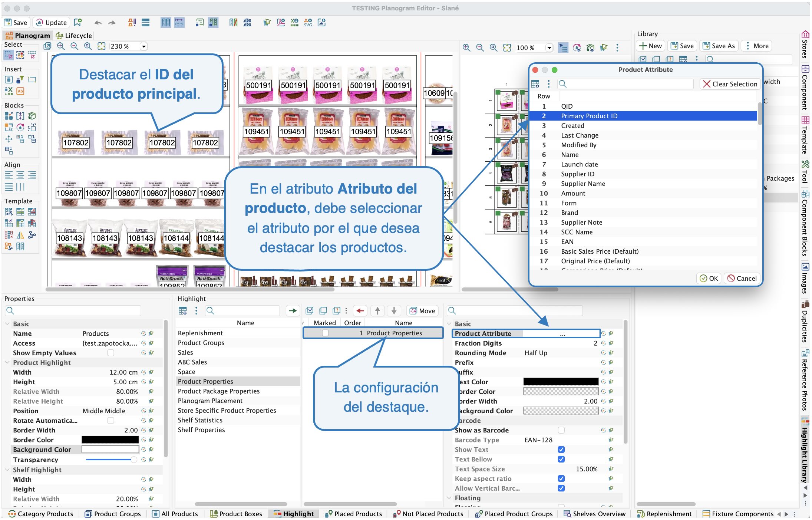Collapse the Shelf Highlight section

click(x=7, y=470)
